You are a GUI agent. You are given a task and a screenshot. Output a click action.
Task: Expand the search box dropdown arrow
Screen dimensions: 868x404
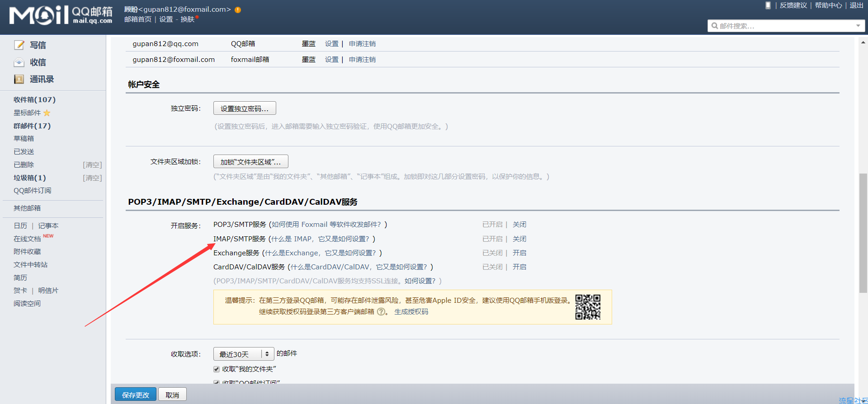tap(858, 26)
